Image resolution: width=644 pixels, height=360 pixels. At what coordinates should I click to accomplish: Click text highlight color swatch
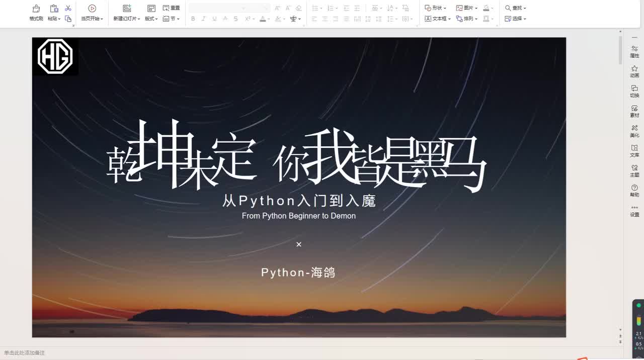[278, 19]
